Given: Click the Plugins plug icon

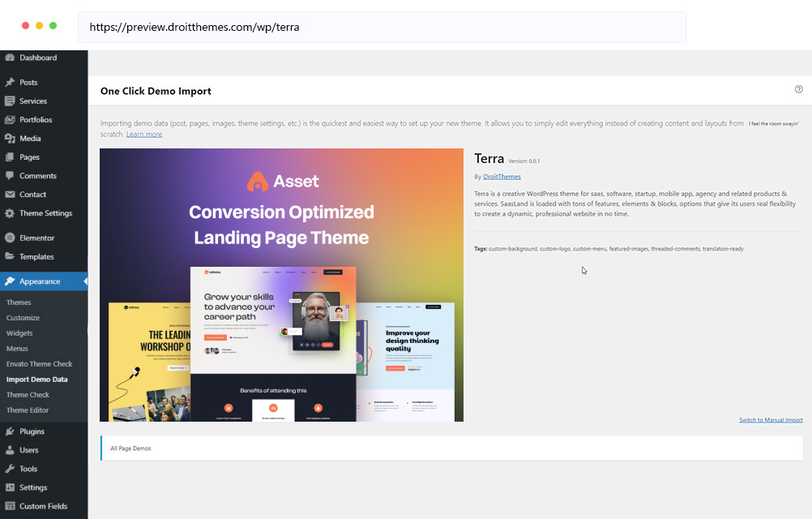Looking at the screenshot, I should (10, 431).
